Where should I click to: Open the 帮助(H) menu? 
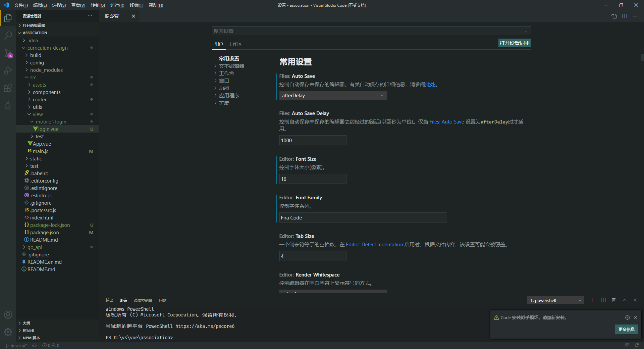pos(156,5)
